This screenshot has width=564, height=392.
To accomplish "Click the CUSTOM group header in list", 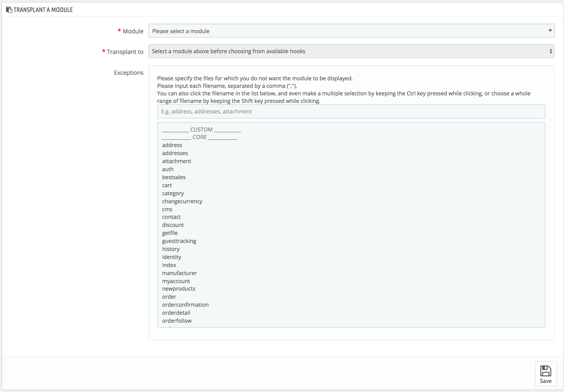I will pos(201,129).
